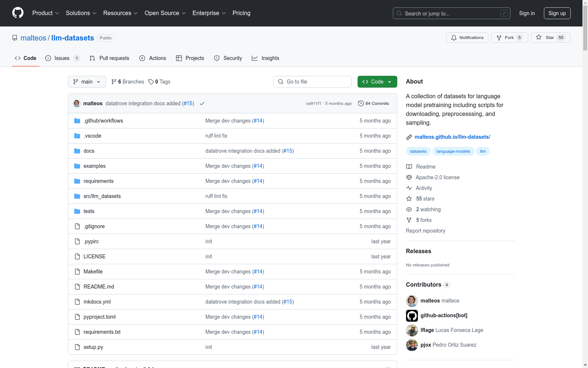Click malteos avatar in commit header

tap(77, 103)
